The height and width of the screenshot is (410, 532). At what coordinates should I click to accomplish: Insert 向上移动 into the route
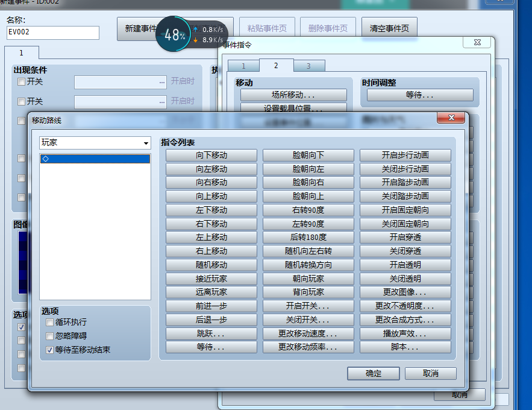coord(211,196)
